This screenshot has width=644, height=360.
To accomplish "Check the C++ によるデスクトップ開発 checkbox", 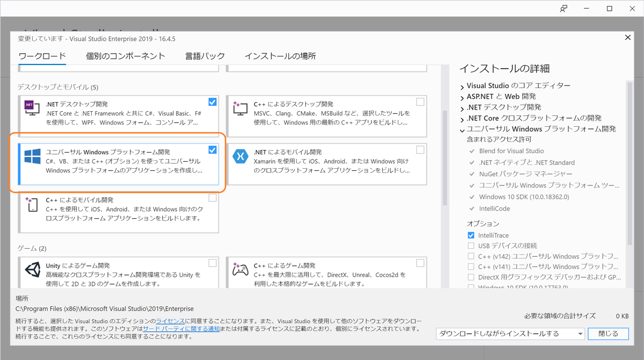I will point(420,102).
